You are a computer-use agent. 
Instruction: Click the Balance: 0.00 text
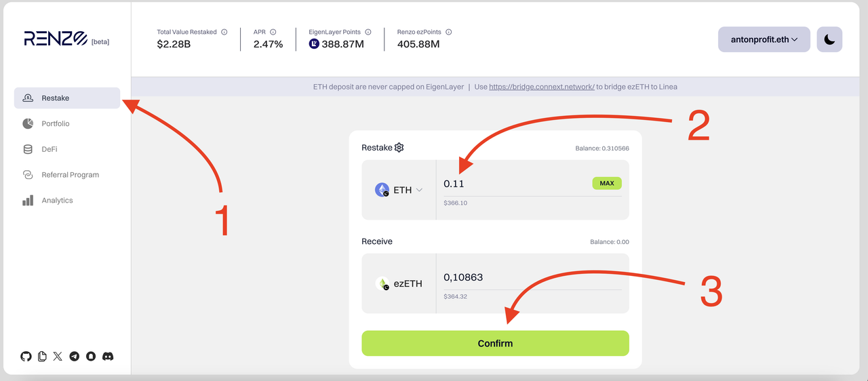[610, 241]
